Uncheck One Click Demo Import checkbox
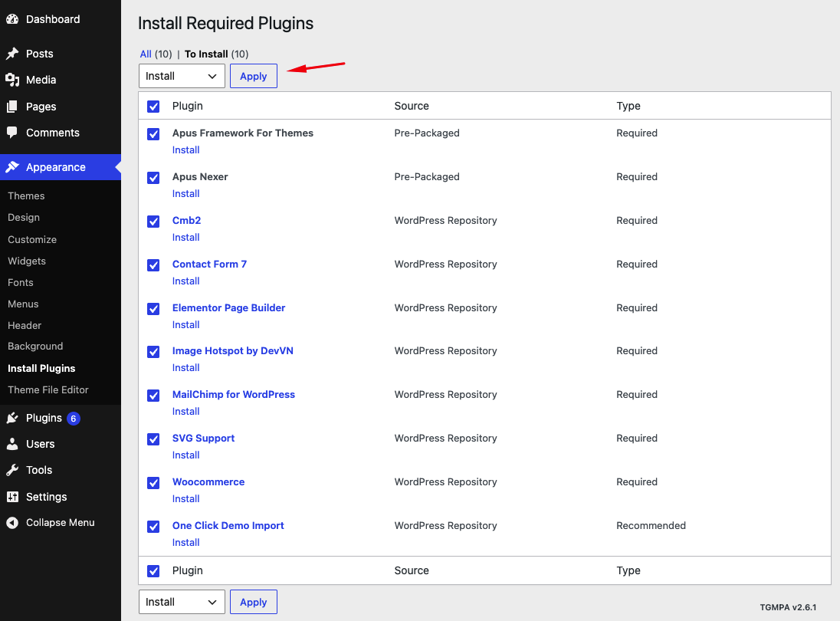Screen dimensions: 840x621 tap(153, 526)
